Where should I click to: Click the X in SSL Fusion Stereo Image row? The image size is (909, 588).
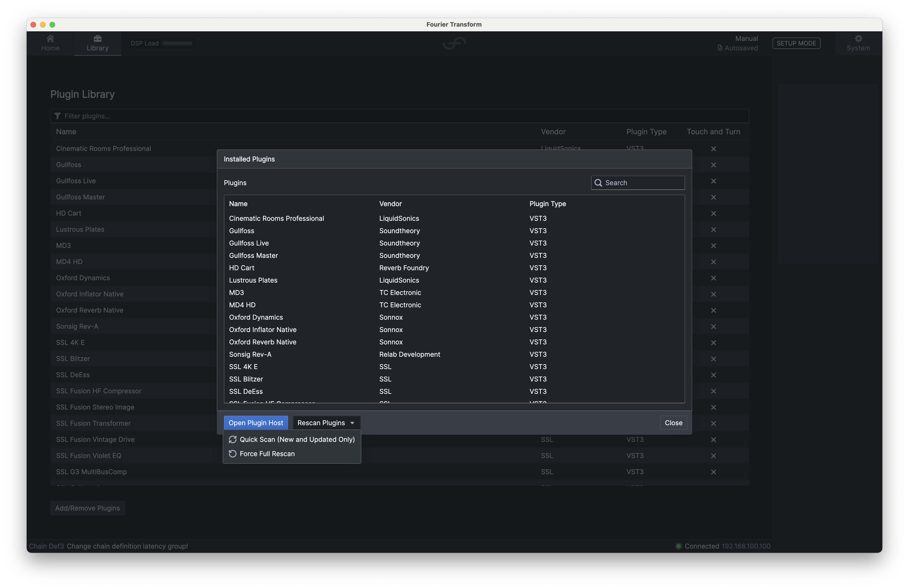713,407
